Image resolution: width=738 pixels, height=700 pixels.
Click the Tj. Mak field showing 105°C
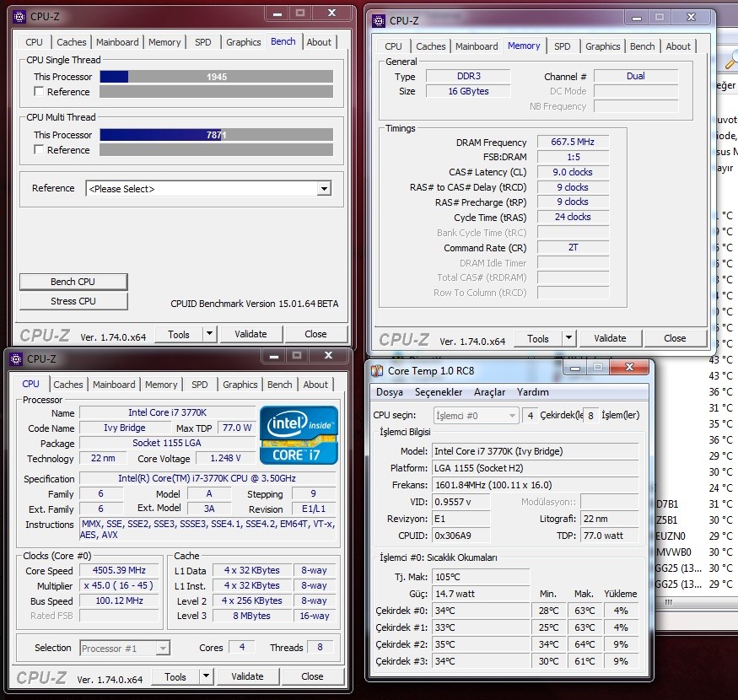(x=481, y=577)
